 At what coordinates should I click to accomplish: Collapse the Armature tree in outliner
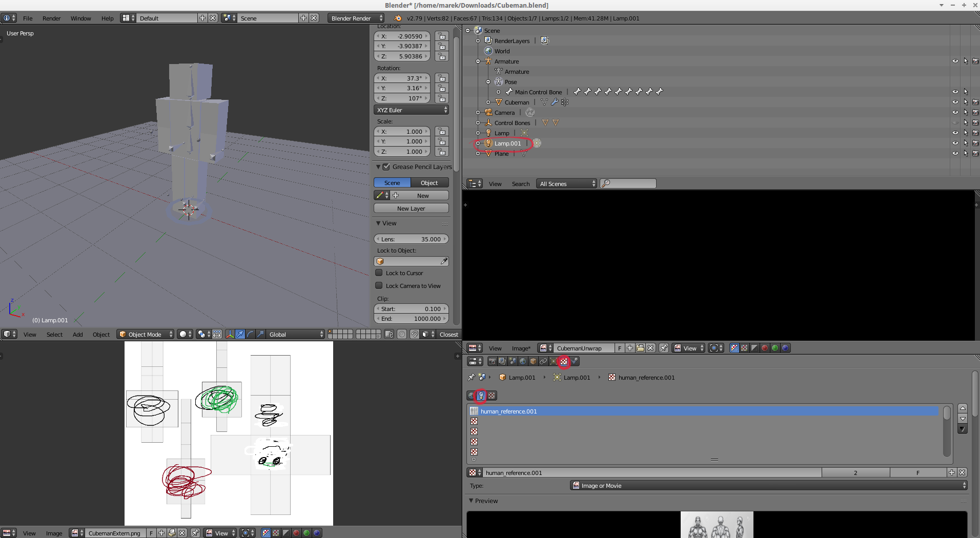pos(478,61)
